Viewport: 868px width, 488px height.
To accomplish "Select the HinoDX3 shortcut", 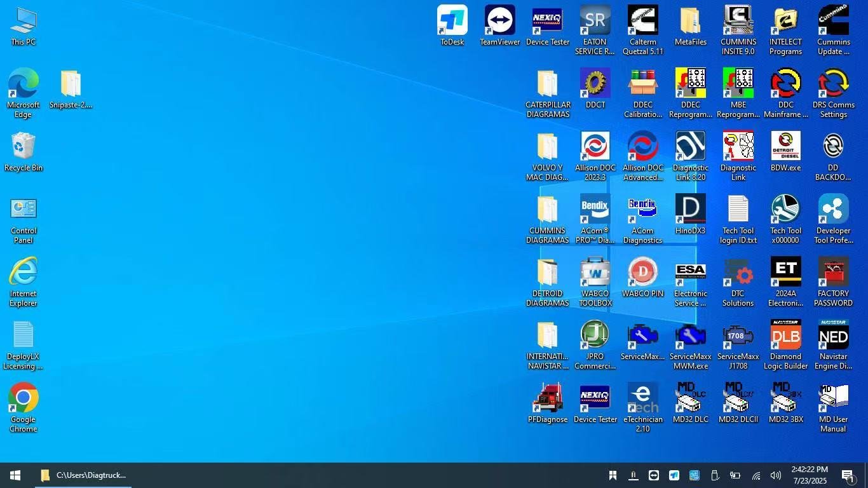I will pyautogui.click(x=690, y=210).
